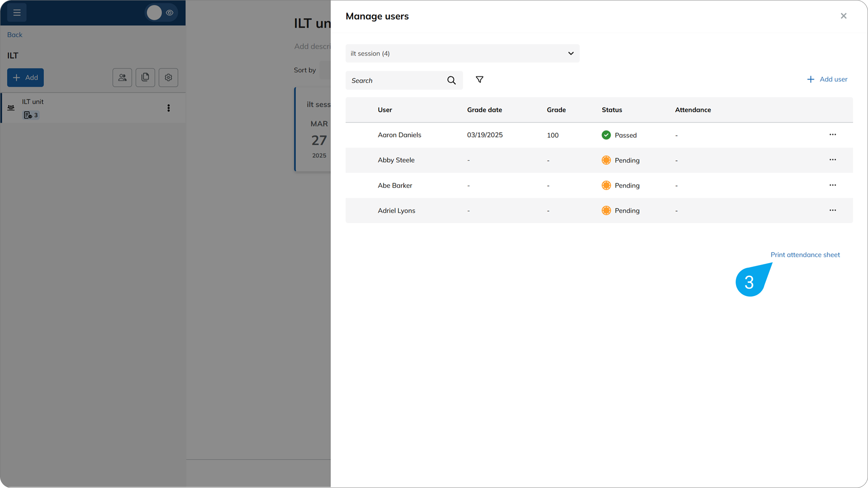The height and width of the screenshot is (488, 868).
Task: Click the Search input field
Action: (404, 80)
